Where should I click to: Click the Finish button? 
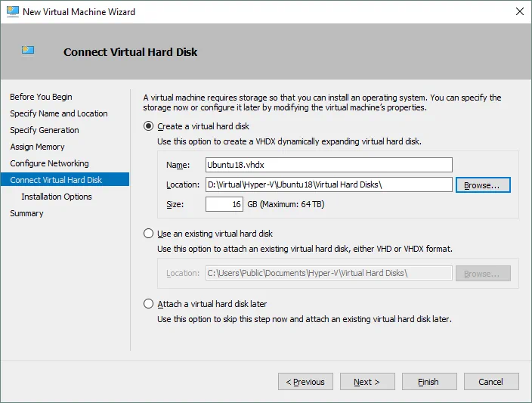(x=428, y=382)
